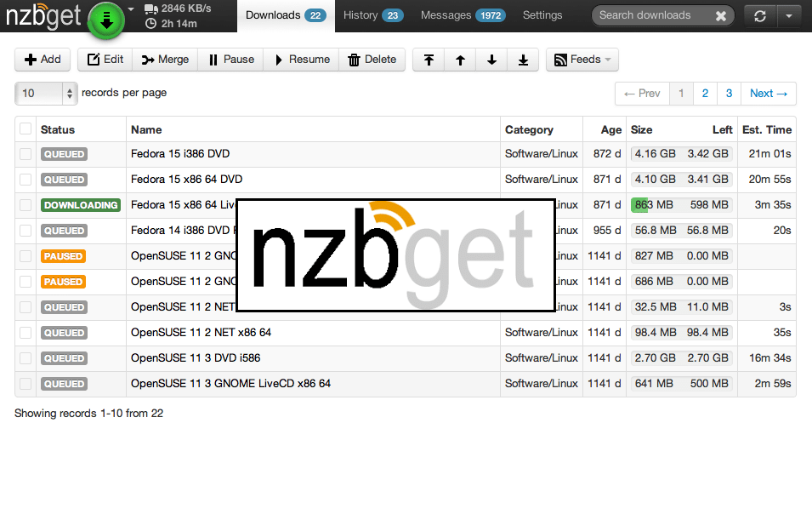Click the Messages count badge 1972
The height and width of the screenshot is (520, 812).
(x=491, y=15)
